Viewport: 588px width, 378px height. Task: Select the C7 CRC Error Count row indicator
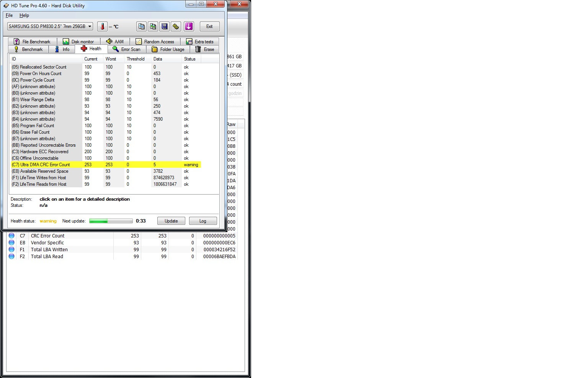pos(12,236)
